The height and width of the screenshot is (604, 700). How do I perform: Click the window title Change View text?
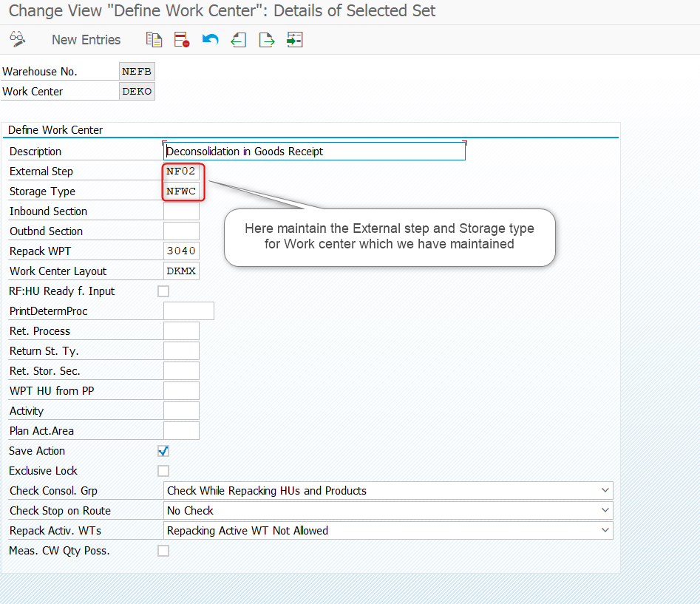tap(222, 10)
